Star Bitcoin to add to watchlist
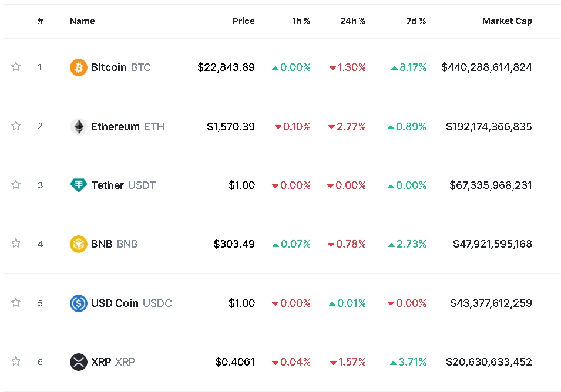This screenshot has height=392, width=561. [x=16, y=67]
